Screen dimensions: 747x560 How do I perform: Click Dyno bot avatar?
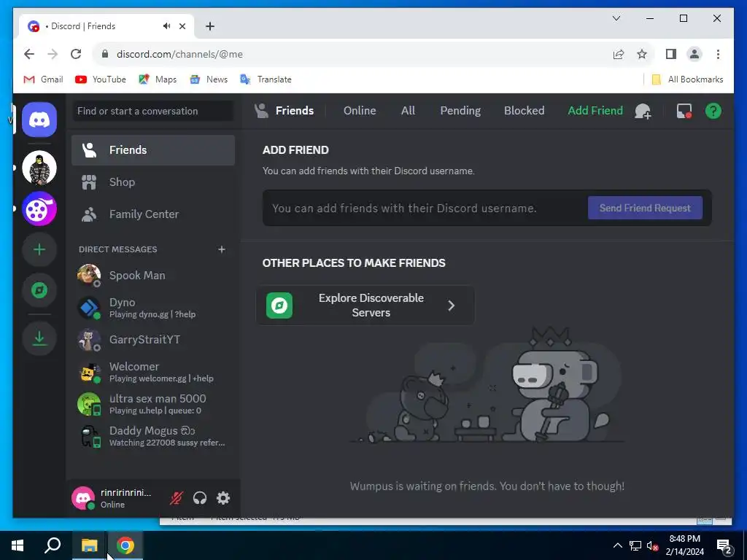tap(89, 308)
